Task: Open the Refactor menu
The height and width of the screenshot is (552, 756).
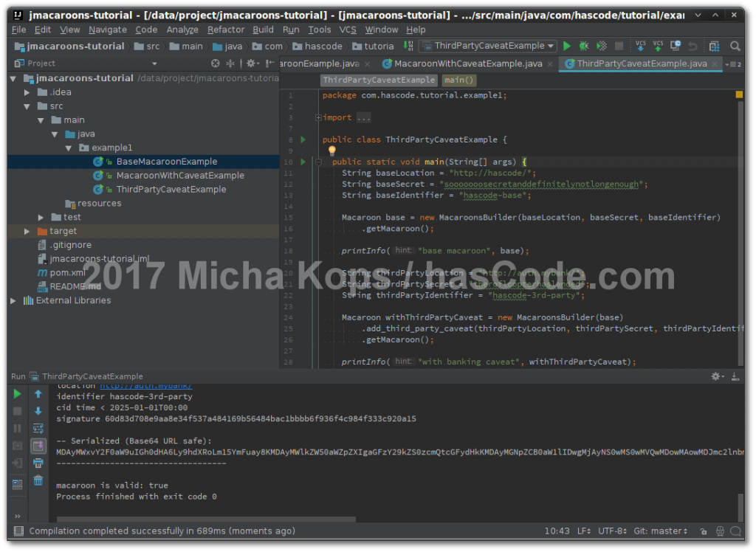Action: [x=225, y=30]
